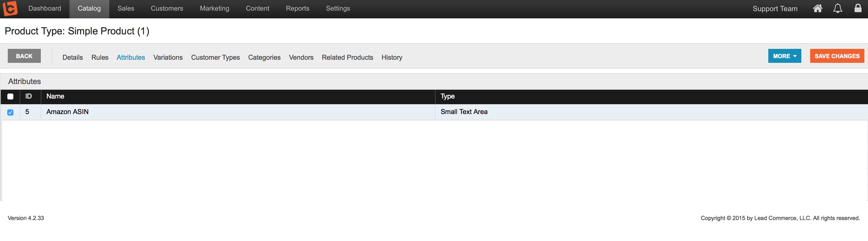Viewport: 868px width, 241px height.
Task: Open the Customers menu
Action: pyautogui.click(x=167, y=9)
